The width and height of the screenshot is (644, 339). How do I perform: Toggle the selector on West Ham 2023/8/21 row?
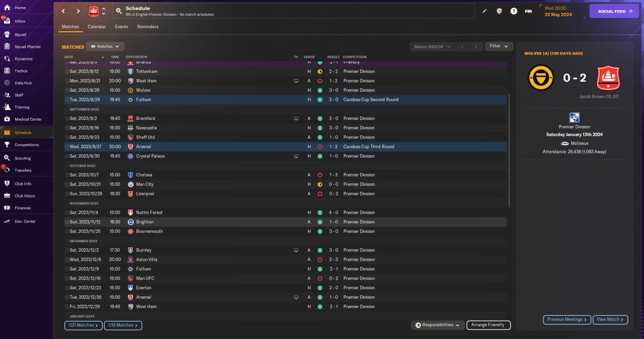point(67,81)
